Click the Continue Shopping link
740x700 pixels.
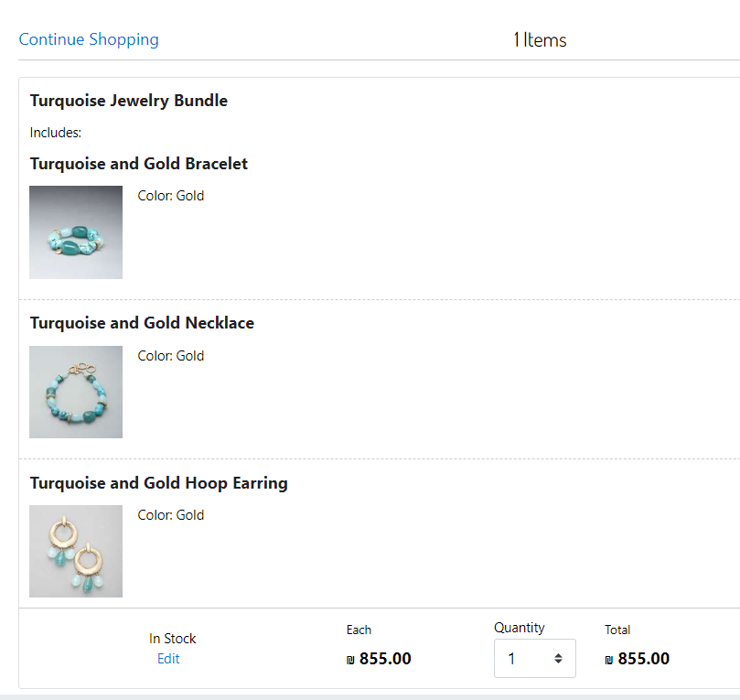[89, 39]
